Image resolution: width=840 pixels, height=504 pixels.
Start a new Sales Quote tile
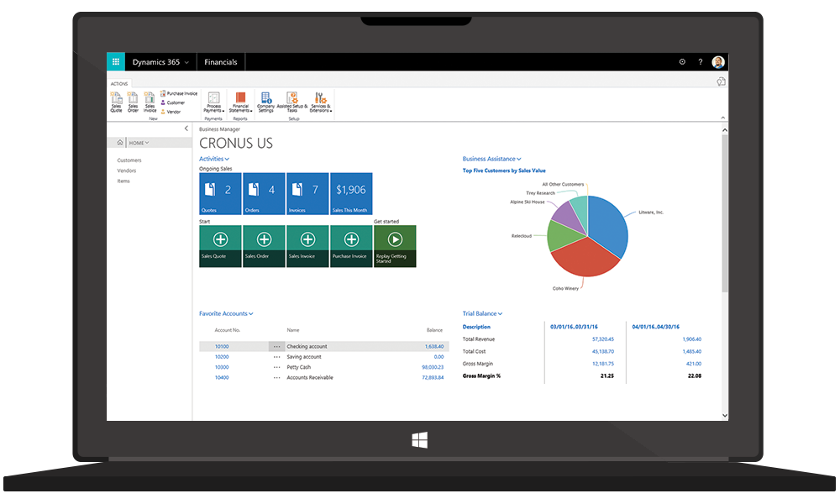pyautogui.click(x=220, y=246)
